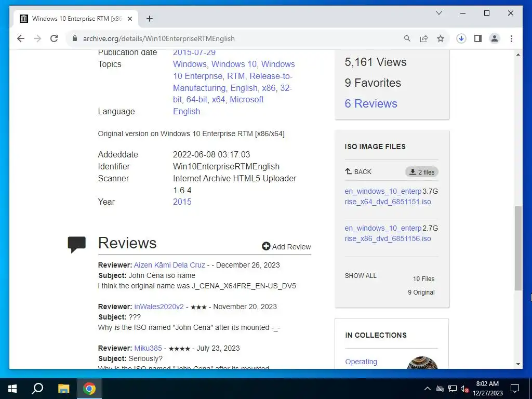Image resolution: width=532 pixels, height=399 pixels.
Task: Click the scrollbar up arrow
Action: tap(518, 54)
